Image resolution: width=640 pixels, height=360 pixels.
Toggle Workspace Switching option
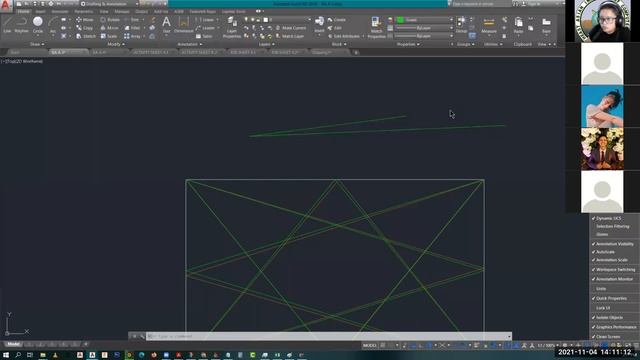(x=613, y=269)
